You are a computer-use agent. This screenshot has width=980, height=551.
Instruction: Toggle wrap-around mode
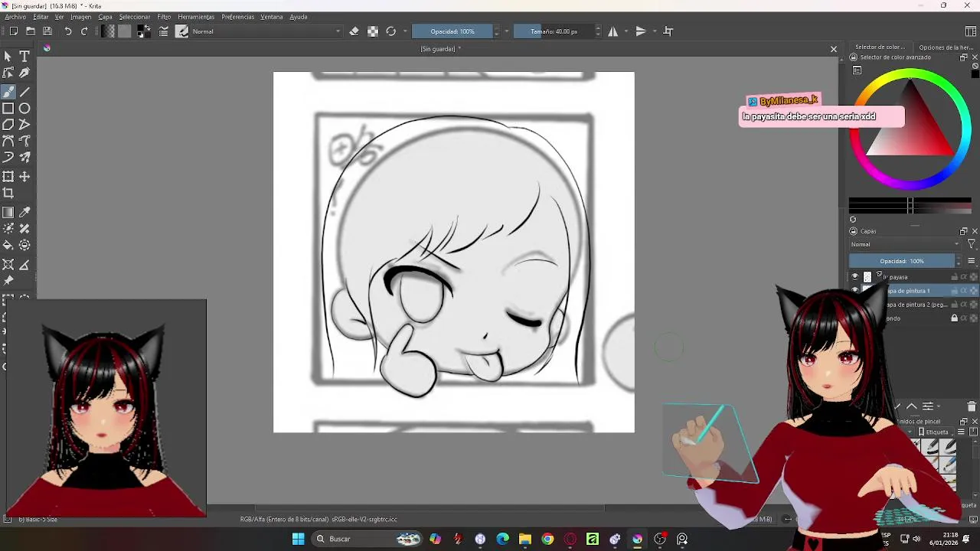pyautogui.click(x=668, y=31)
